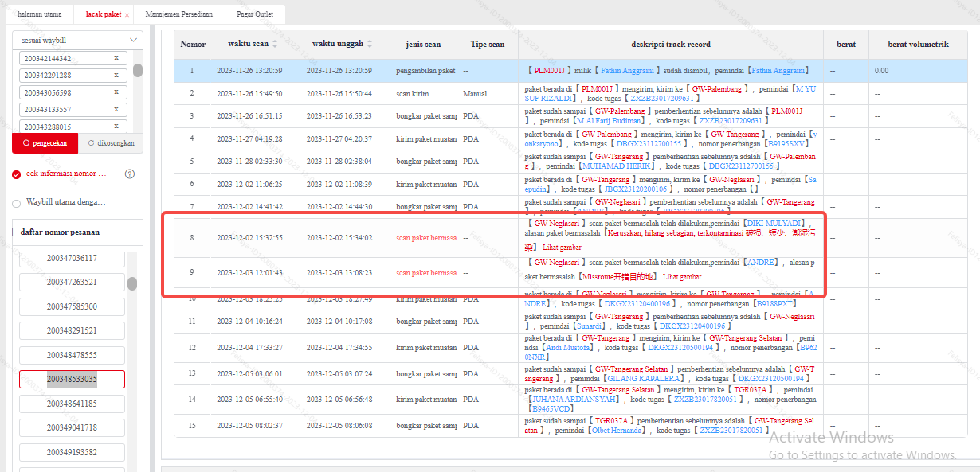This screenshot has height=472, width=980.
Task: Open the sesuai waybill dropdown
Action: click(77, 40)
